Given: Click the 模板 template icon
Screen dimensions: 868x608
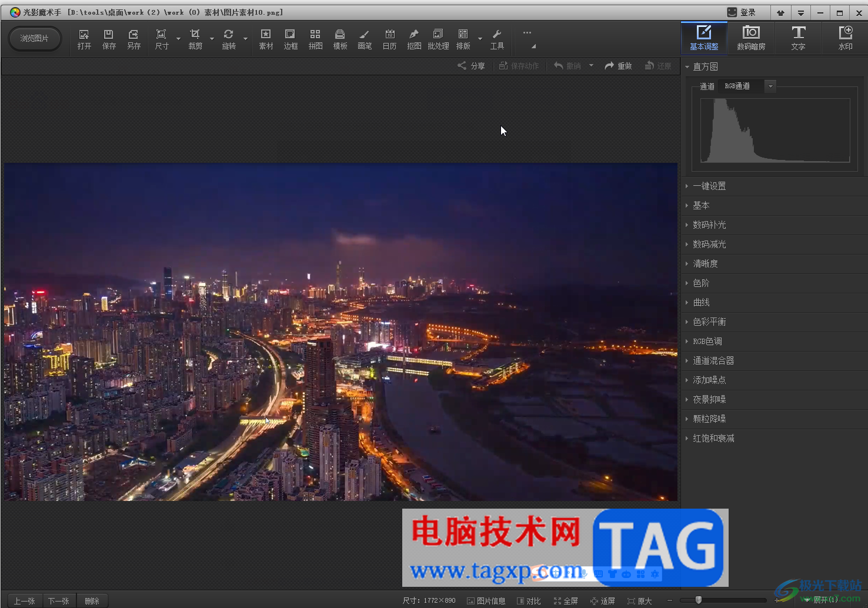Looking at the screenshot, I should [340, 39].
